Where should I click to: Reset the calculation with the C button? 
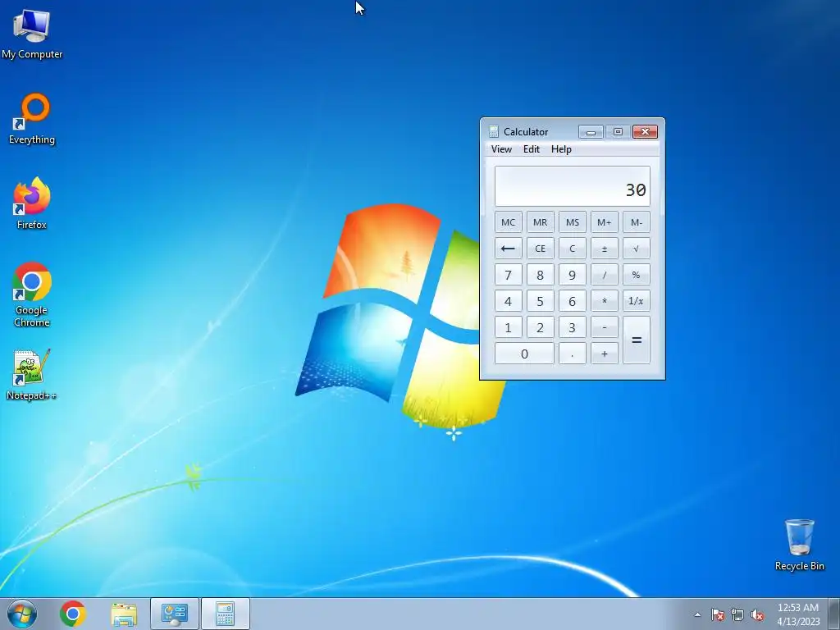click(x=572, y=249)
